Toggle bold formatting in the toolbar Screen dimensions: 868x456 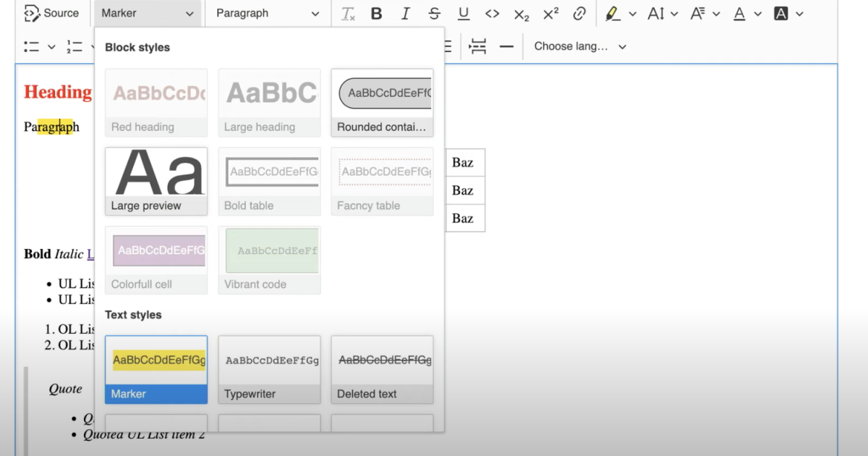click(376, 14)
